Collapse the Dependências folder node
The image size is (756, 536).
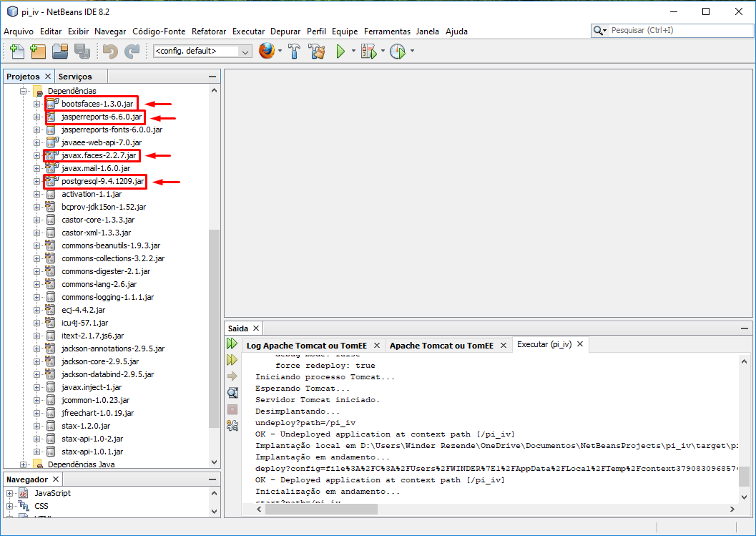pyautogui.click(x=23, y=91)
